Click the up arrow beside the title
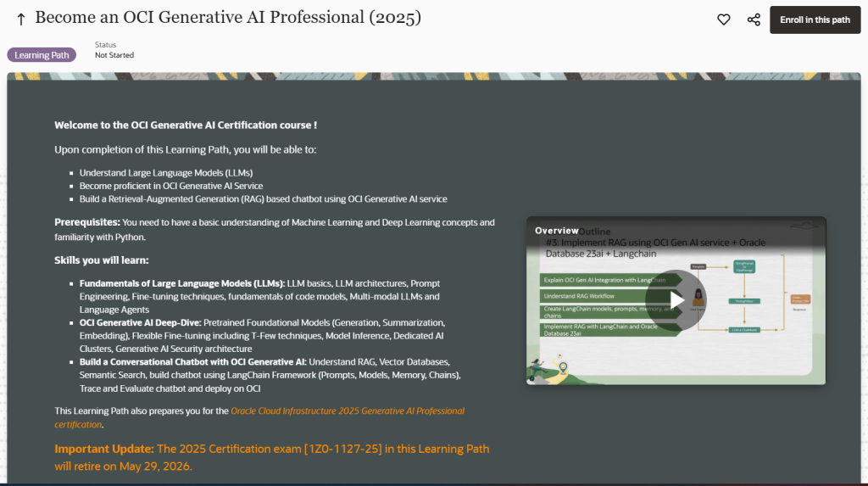The image size is (868, 486). 21,20
